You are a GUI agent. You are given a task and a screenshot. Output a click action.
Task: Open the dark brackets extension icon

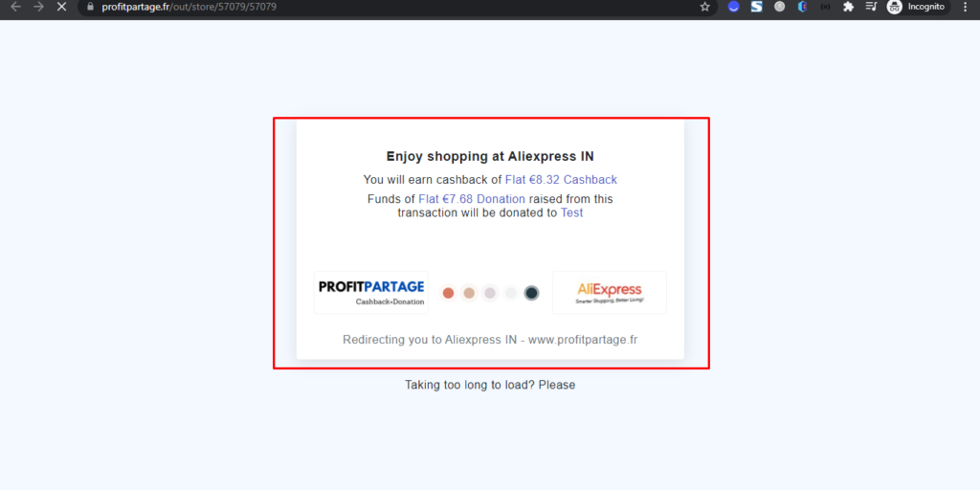826,7
